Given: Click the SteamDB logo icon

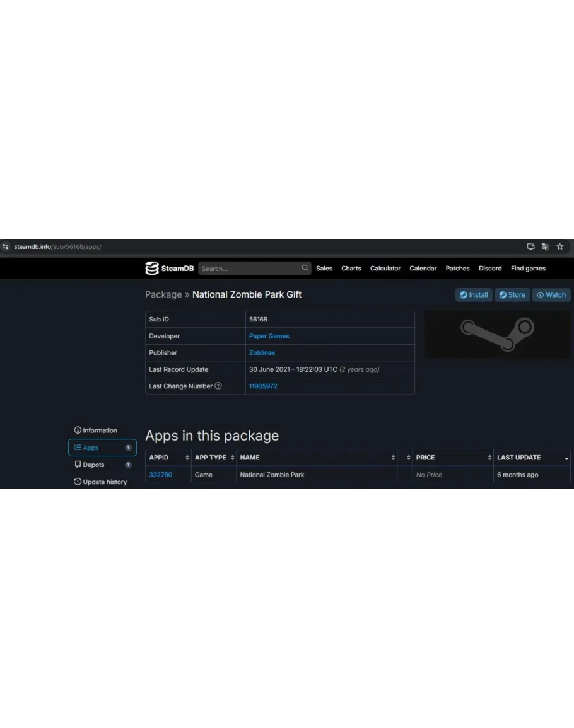Looking at the screenshot, I should (152, 269).
